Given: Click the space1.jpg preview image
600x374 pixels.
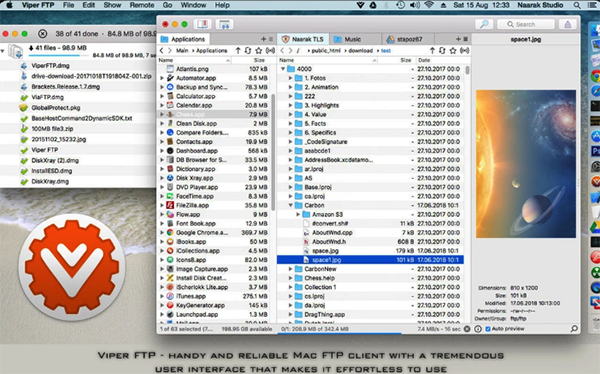Looking at the screenshot, I should 526,164.
